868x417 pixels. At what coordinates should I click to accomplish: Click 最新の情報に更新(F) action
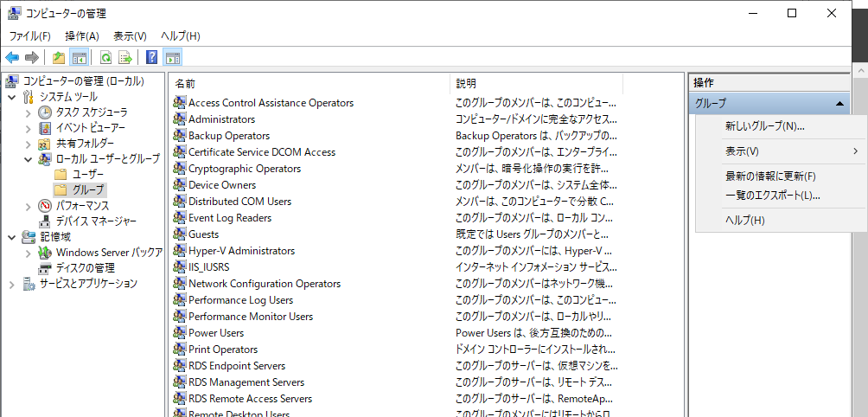click(770, 176)
